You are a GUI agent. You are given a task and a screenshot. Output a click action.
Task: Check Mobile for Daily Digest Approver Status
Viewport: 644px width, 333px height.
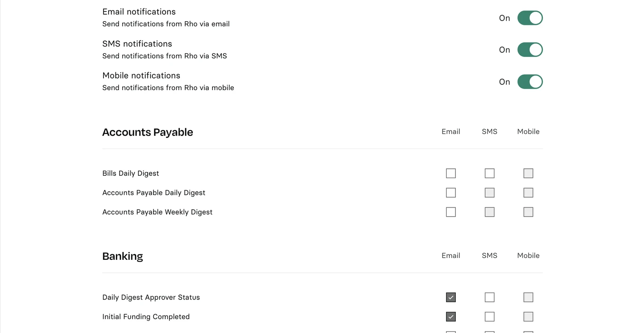pos(528,298)
